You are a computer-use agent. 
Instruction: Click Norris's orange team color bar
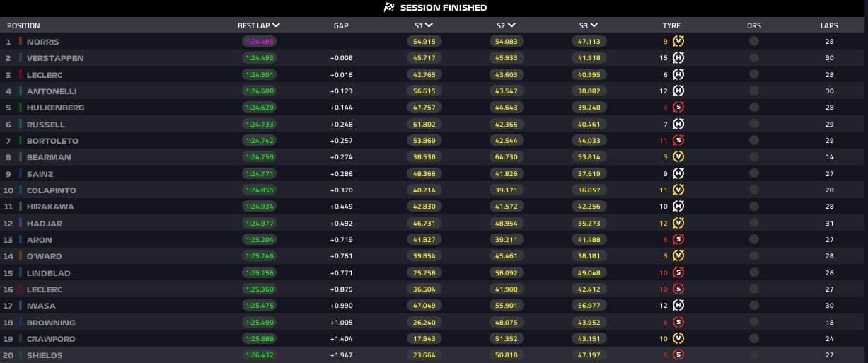point(21,42)
